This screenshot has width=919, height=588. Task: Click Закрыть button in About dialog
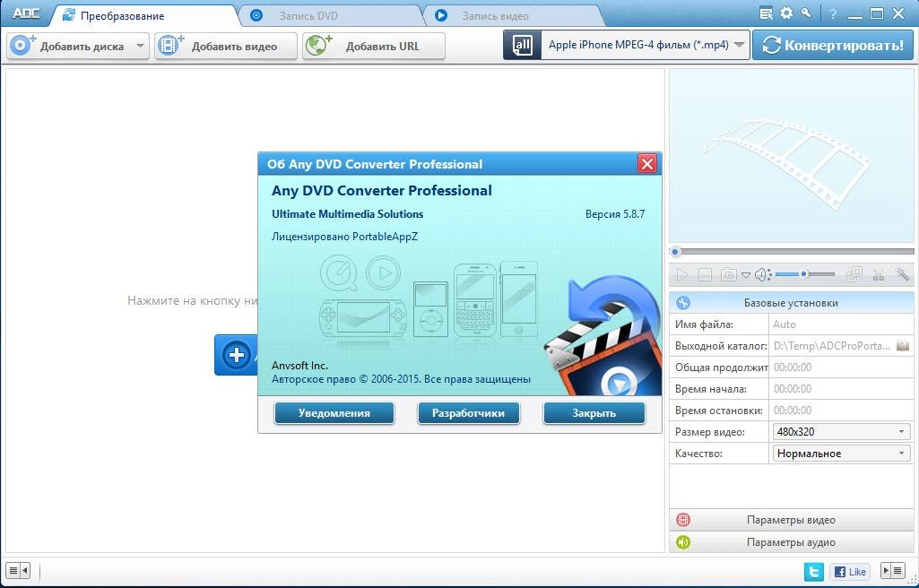pos(594,413)
